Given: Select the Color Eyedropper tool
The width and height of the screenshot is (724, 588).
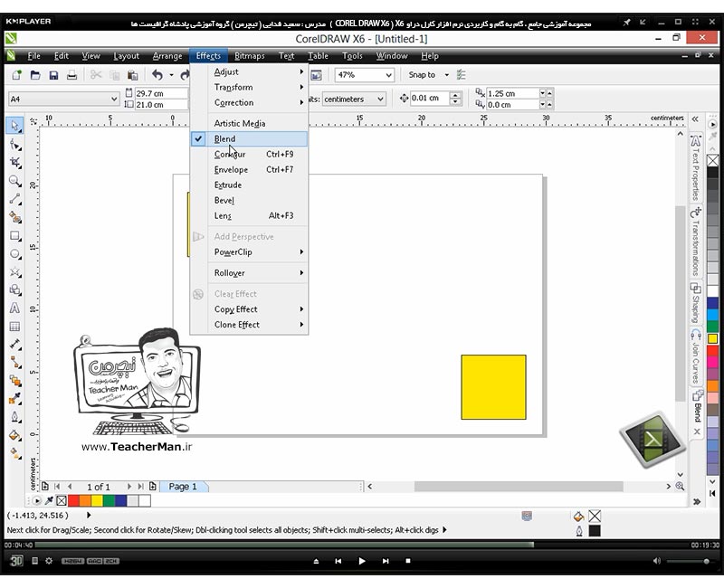Looking at the screenshot, I should [x=14, y=398].
